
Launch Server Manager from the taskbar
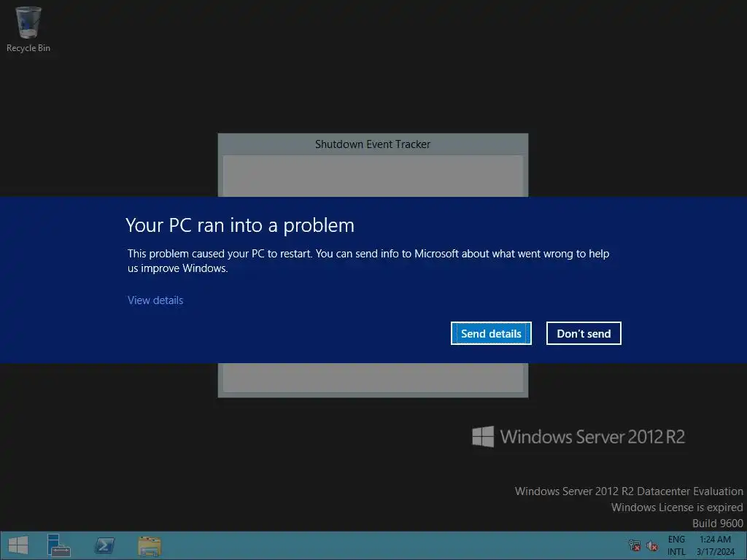pyautogui.click(x=58, y=545)
